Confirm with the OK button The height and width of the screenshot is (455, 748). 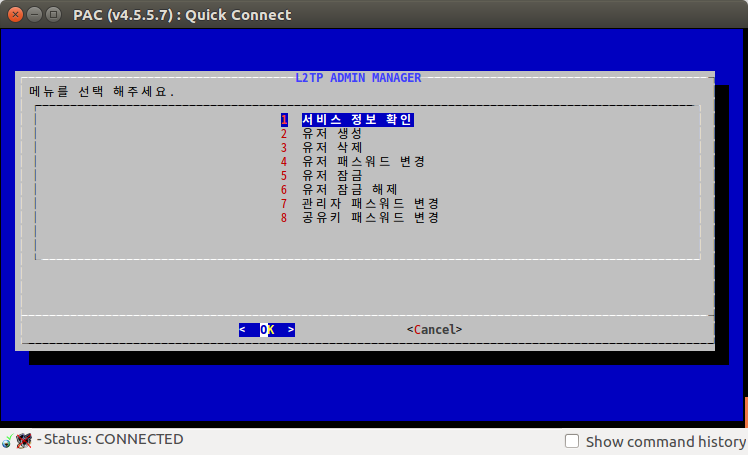click(x=267, y=330)
